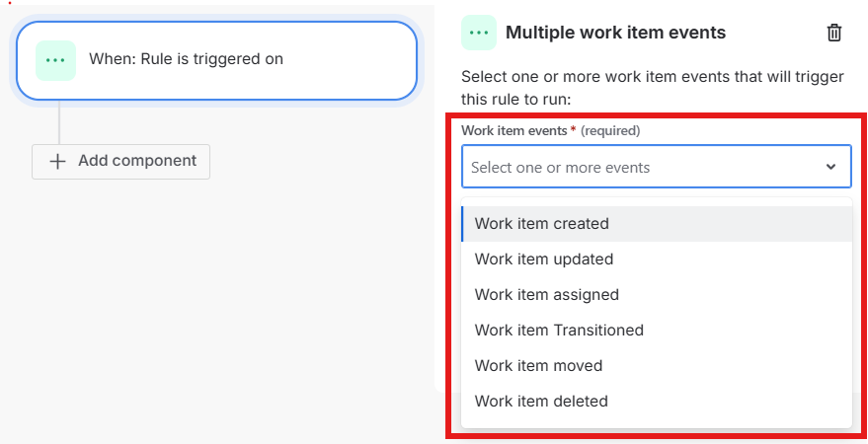The image size is (868, 444).
Task: Click the (required) hint text above the dropdown
Action: click(x=610, y=130)
